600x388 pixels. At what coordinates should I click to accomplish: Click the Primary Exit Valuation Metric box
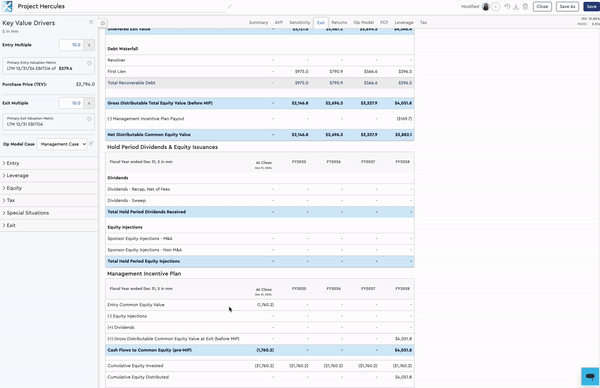click(x=49, y=122)
